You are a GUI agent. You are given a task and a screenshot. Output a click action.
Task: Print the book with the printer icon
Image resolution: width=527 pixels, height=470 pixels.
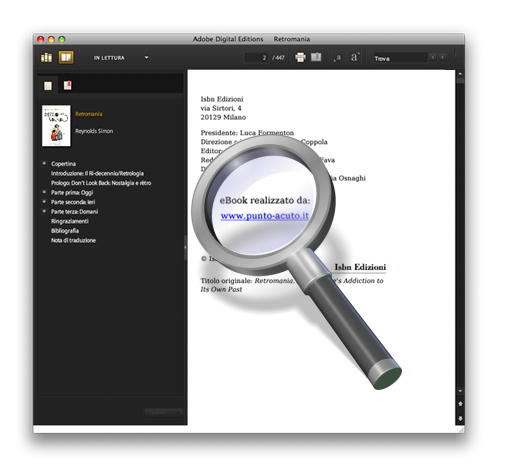pyautogui.click(x=300, y=57)
